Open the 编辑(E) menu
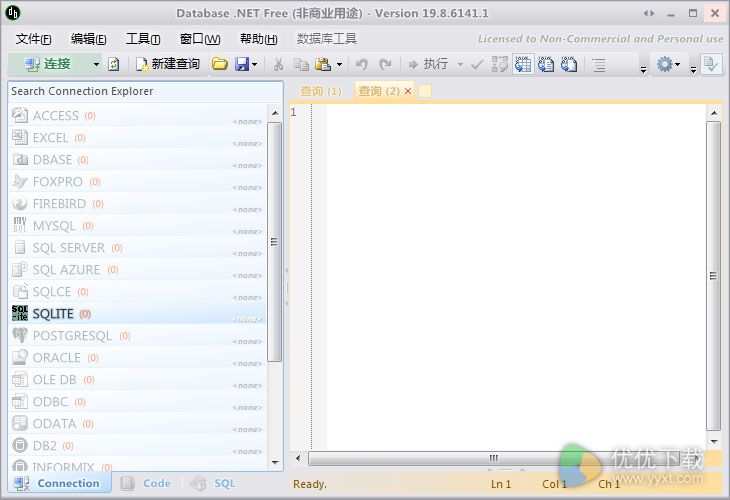This screenshot has height=500, width=730. point(88,39)
